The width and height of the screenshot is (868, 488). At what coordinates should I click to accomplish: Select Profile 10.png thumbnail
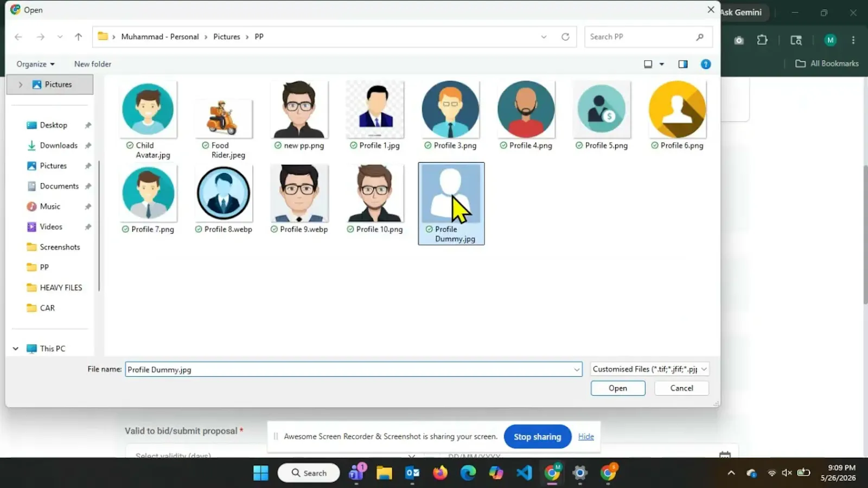click(x=375, y=194)
